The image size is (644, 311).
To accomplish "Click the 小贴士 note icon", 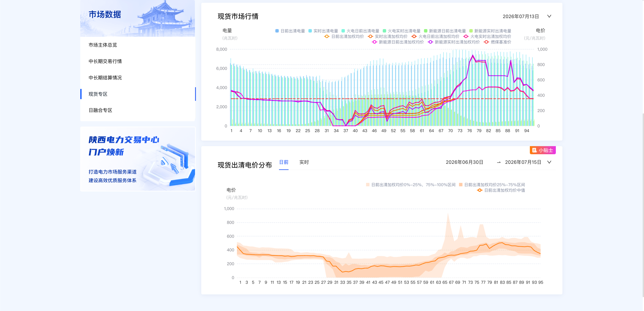I will pyautogui.click(x=534, y=150).
